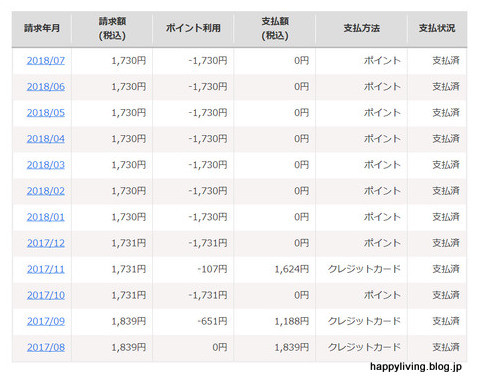The width and height of the screenshot is (478, 386).
Task: Click the ポイント利用 column header
Action: (193, 28)
